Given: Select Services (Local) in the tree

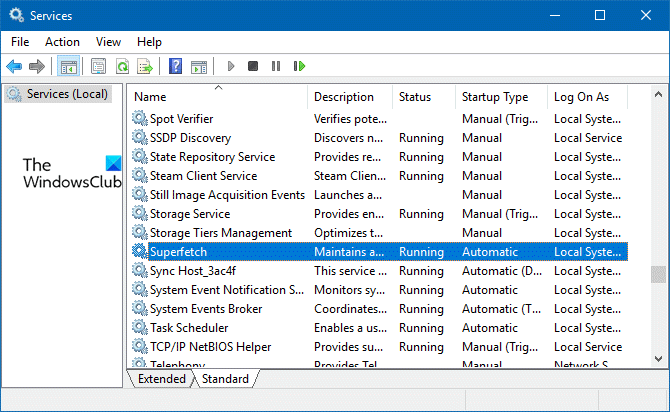Looking at the screenshot, I should [x=66, y=94].
